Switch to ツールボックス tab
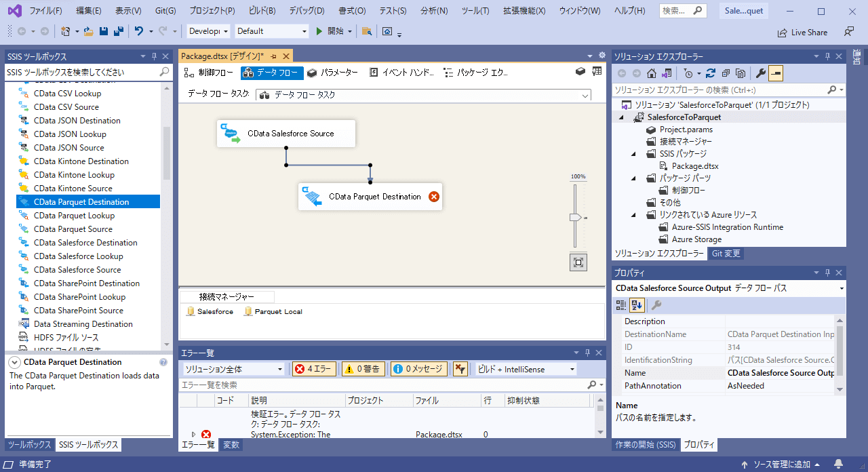Viewport: 868px width, 472px height. click(x=29, y=445)
